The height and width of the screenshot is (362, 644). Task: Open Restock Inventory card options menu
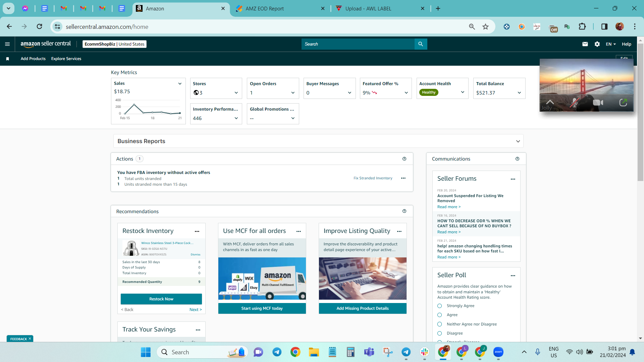pyautogui.click(x=197, y=231)
